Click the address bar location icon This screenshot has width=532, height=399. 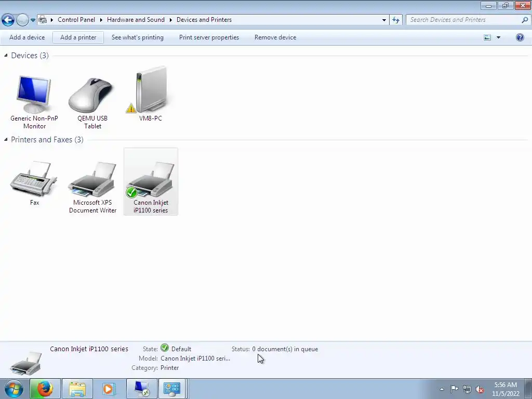[x=43, y=20]
